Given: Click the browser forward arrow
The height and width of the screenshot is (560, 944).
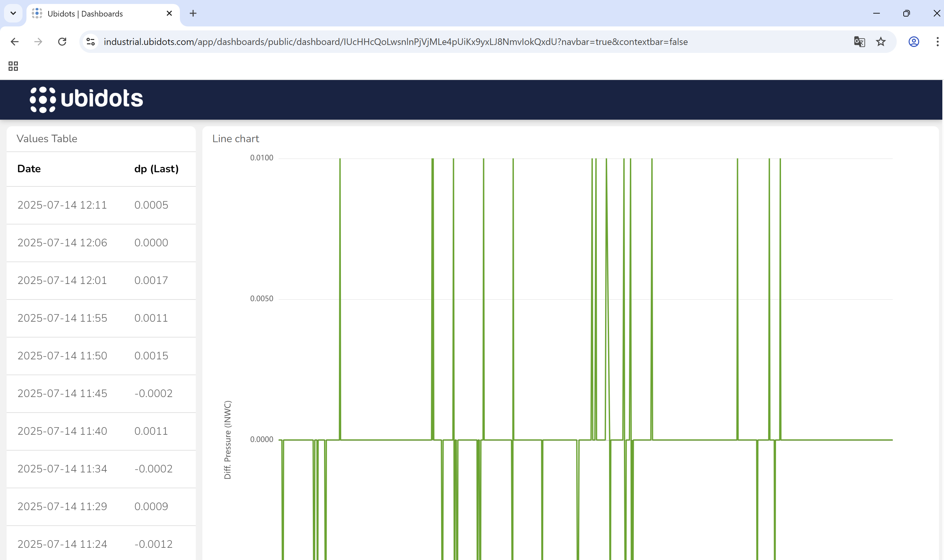Looking at the screenshot, I should click(38, 42).
